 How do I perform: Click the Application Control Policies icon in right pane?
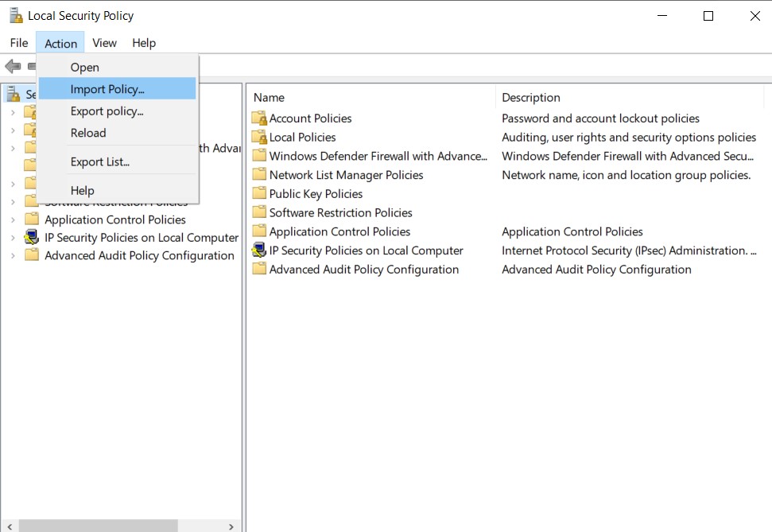point(259,231)
